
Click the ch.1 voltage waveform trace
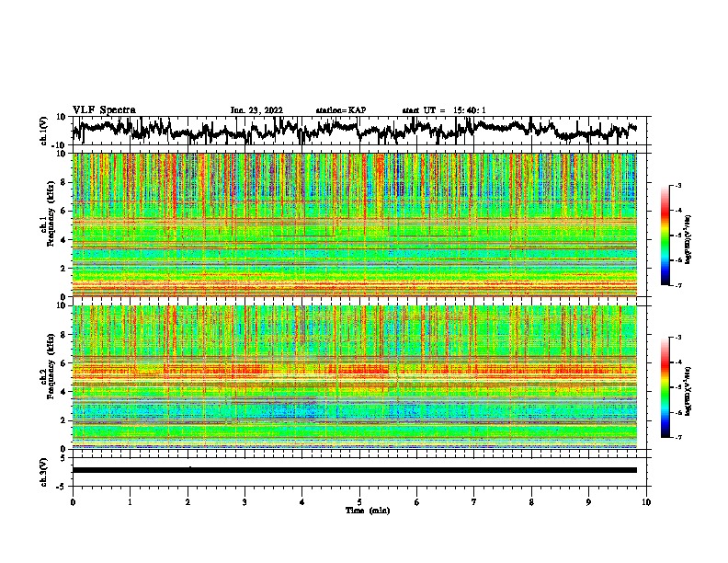point(354,131)
